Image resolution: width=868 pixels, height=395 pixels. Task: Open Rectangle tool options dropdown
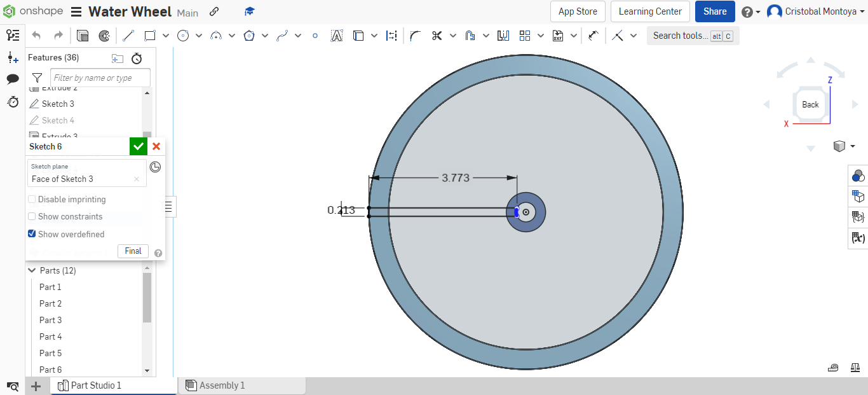[166, 36]
